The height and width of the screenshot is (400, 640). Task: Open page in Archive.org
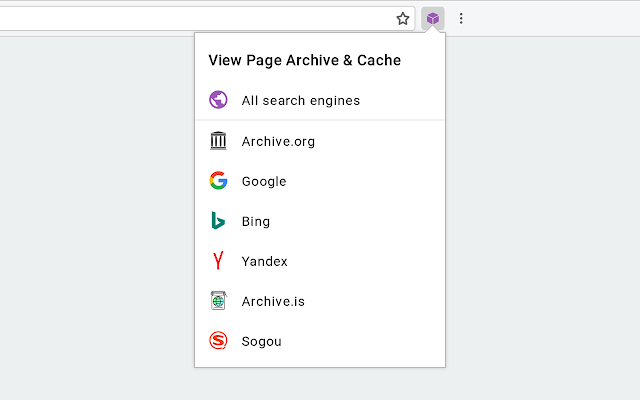320,141
